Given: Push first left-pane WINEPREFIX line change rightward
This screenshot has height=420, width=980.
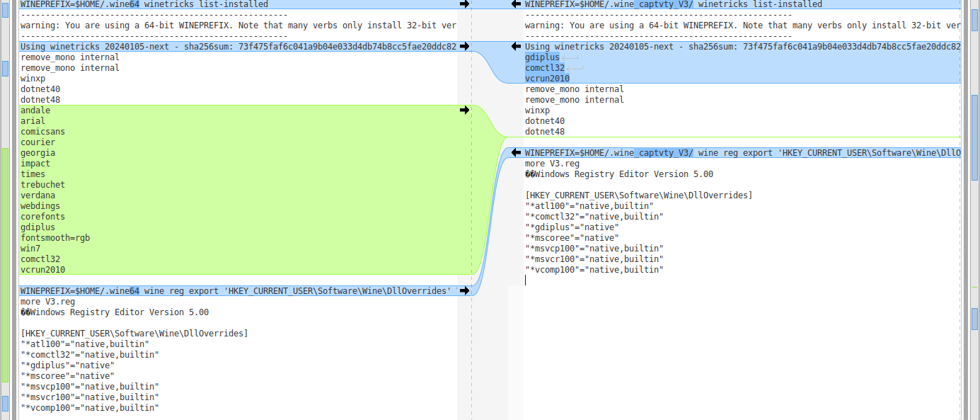Looking at the screenshot, I should (464, 4).
